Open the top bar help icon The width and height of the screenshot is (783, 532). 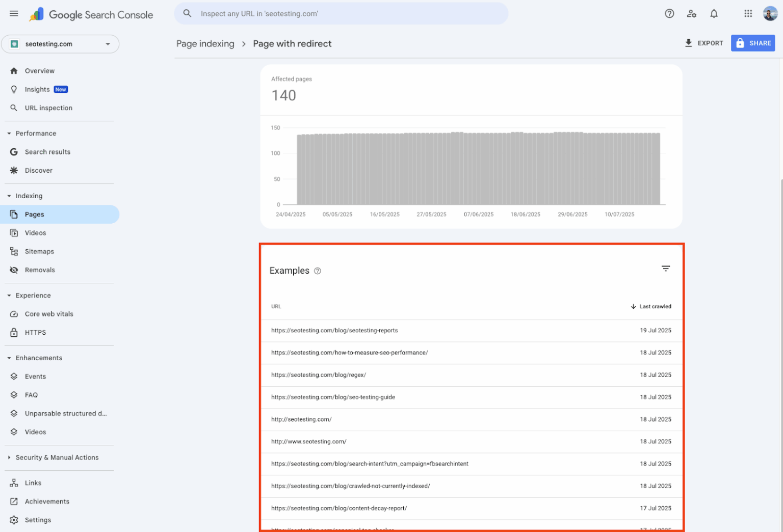coord(669,14)
